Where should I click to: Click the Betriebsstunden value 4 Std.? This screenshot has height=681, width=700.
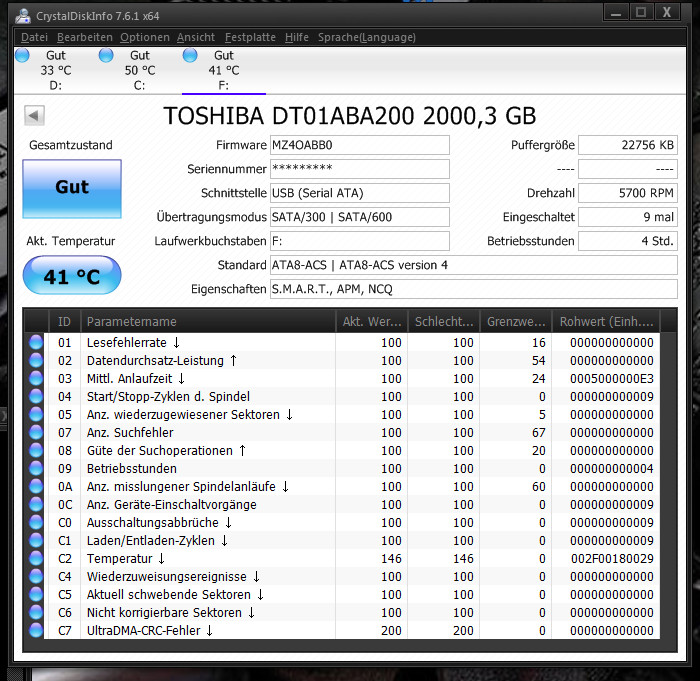pyautogui.click(x=628, y=241)
